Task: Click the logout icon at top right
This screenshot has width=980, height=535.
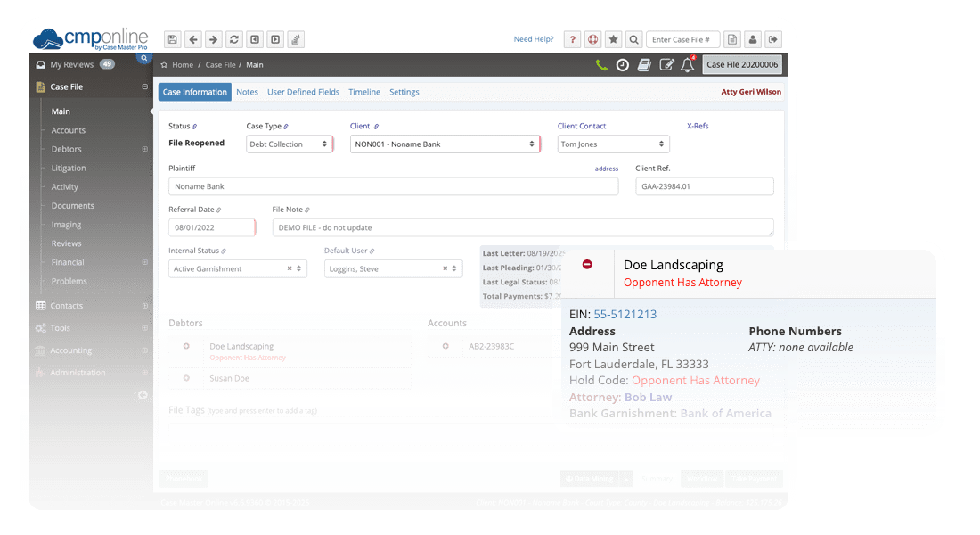Action: (772, 39)
